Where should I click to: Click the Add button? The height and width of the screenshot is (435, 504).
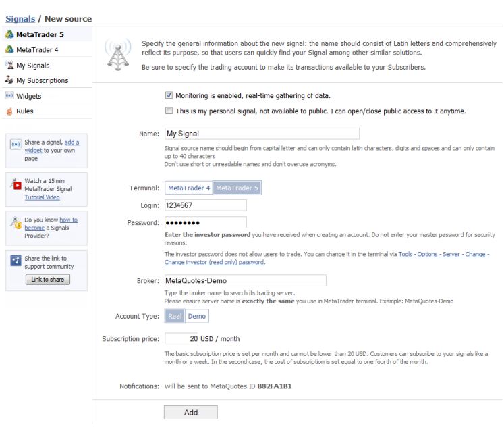(191, 412)
